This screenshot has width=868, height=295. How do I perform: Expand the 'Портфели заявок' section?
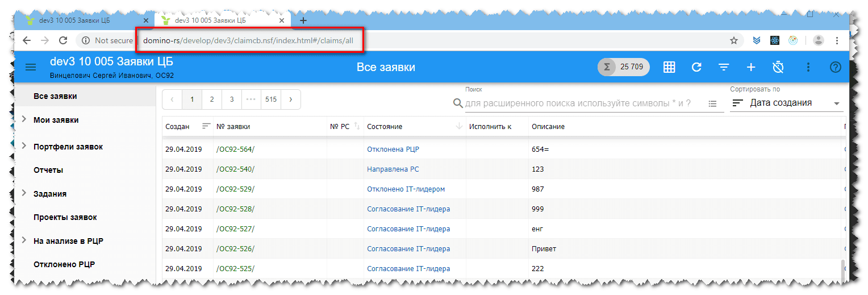[x=24, y=146]
